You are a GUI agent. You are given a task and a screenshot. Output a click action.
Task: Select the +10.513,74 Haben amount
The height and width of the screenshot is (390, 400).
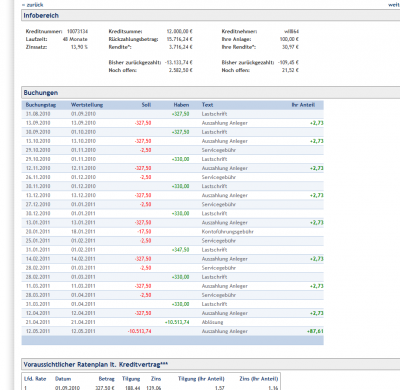pos(177,322)
